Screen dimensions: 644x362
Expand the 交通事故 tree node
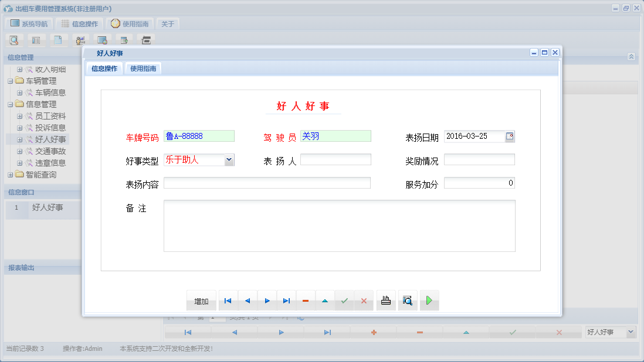19,151
